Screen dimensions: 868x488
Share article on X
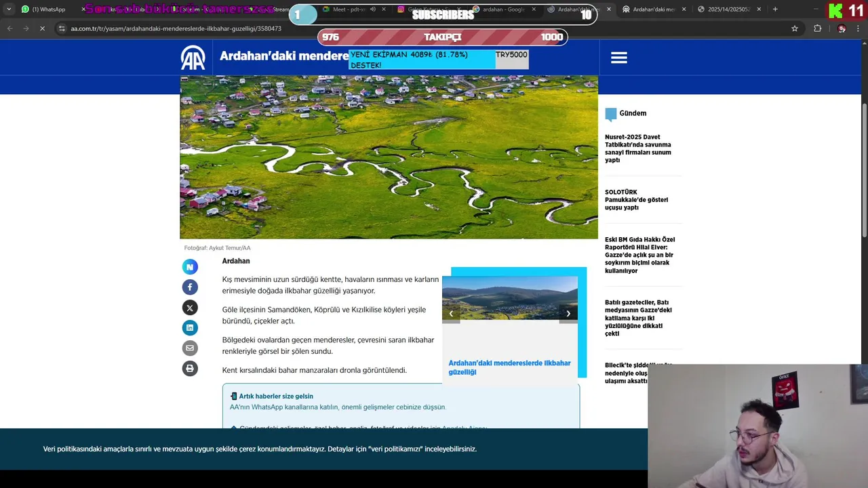(x=190, y=308)
